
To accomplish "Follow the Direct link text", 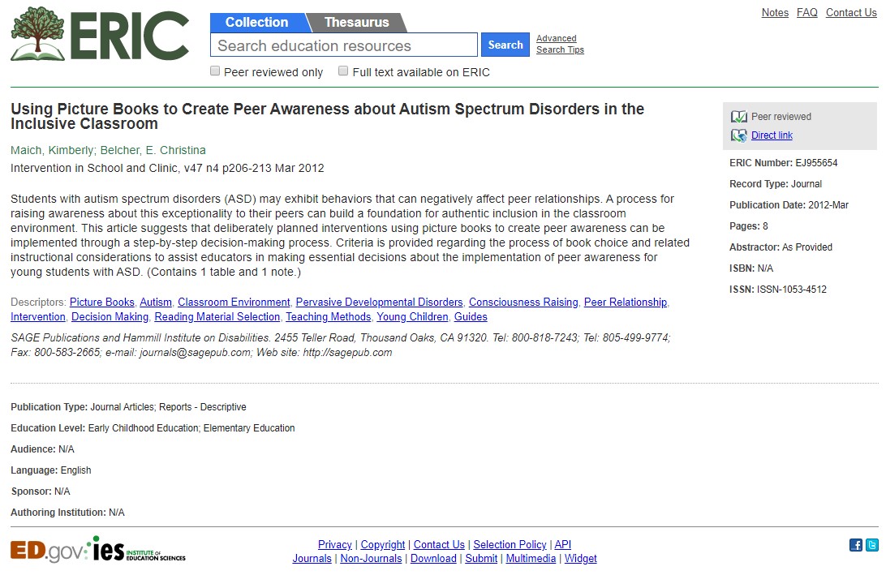I will pos(772,135).
